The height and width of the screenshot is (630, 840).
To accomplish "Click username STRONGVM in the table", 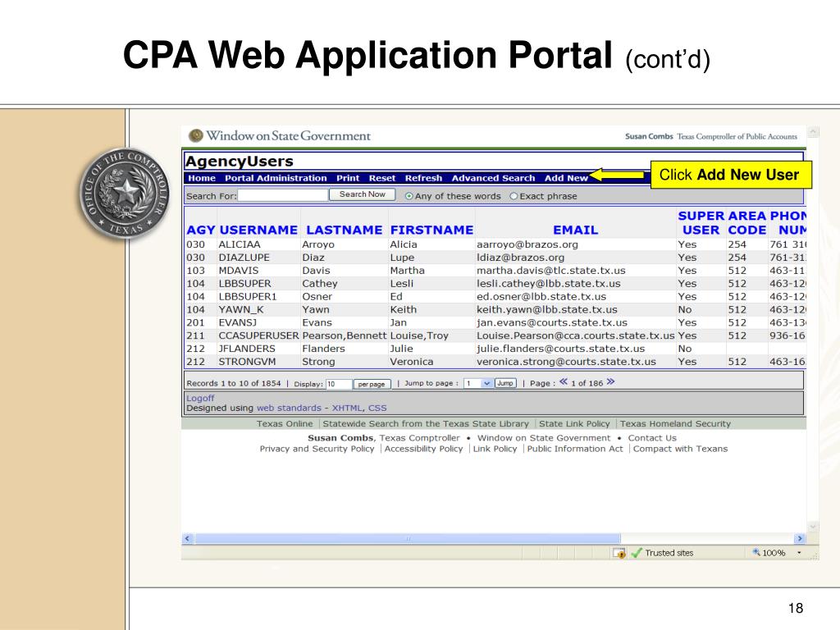I will click(247, 362).
